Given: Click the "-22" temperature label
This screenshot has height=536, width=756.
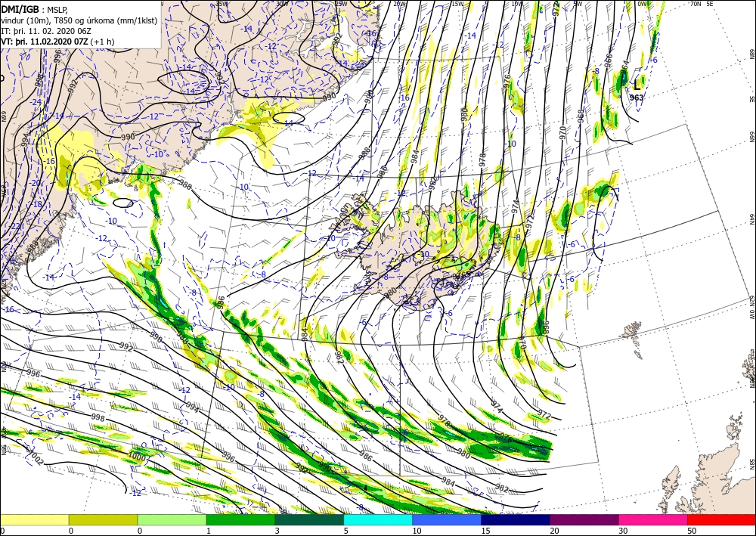Looking at the screenshot, I should tap(15, 226).
